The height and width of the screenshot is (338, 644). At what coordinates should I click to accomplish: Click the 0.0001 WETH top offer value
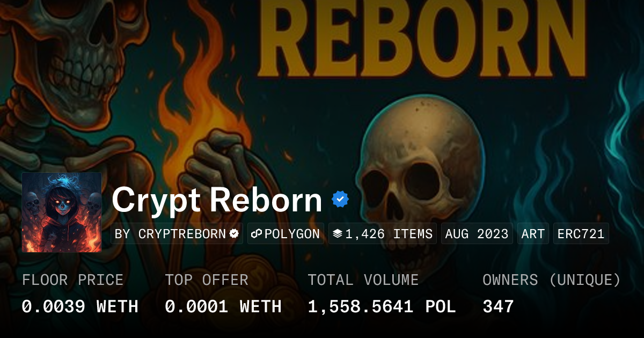223,307
